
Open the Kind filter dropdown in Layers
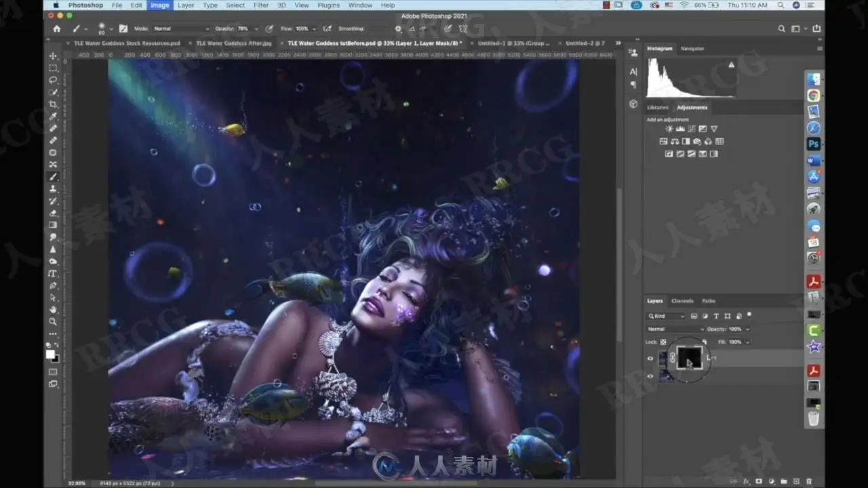tap(667, 317)
